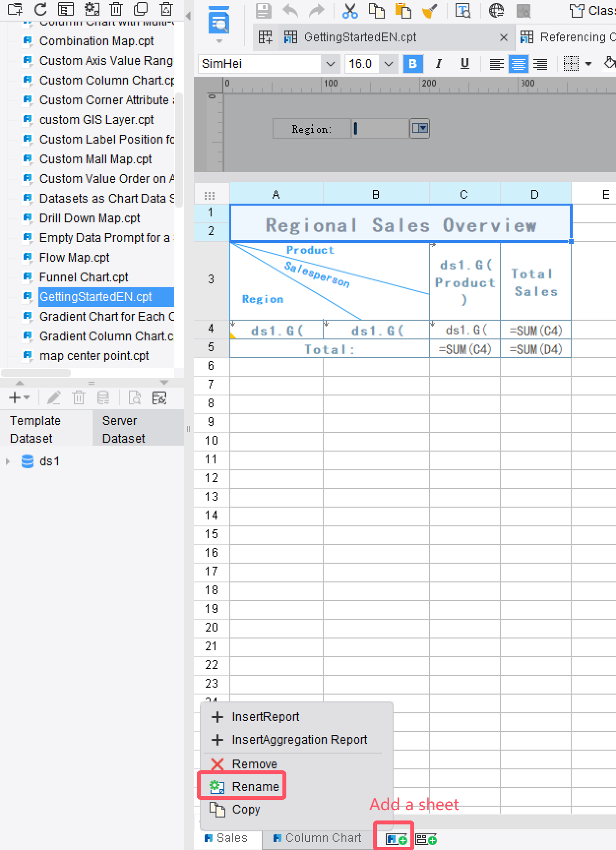Select the =SUM(D4) cell

click(x=535, y=349)
